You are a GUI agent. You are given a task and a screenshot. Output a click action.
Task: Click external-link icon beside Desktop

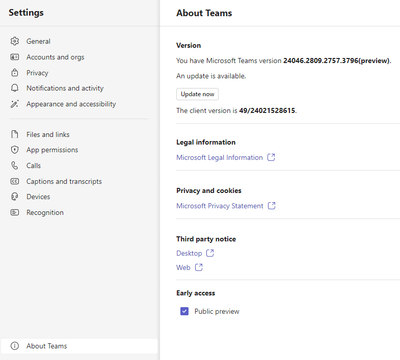coord(210,253)
